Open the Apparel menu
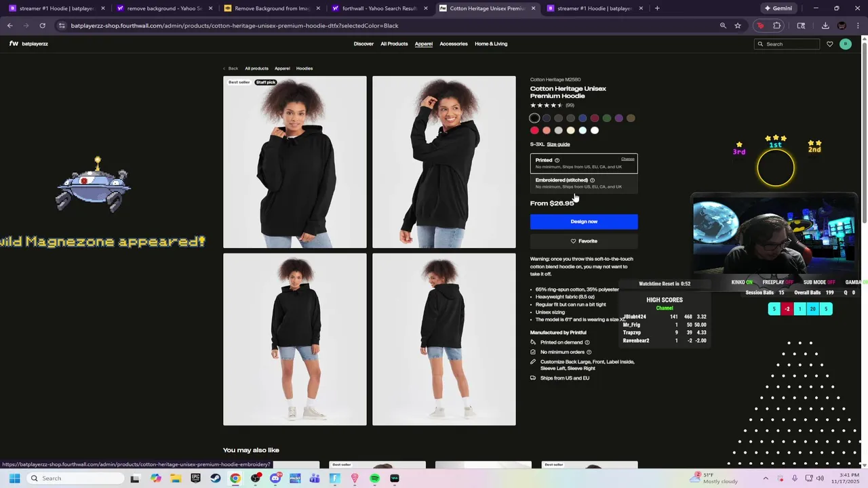 click(424, 44)
